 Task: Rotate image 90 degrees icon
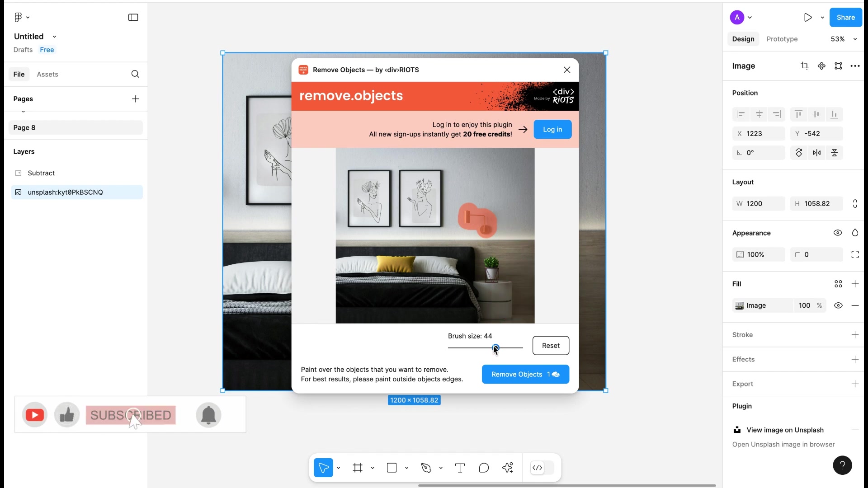point(799,153)
